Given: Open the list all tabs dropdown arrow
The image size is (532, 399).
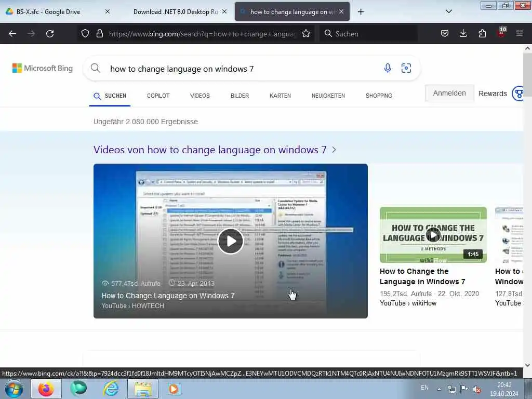Looking at the screenshot, I should tap(448, 11).
